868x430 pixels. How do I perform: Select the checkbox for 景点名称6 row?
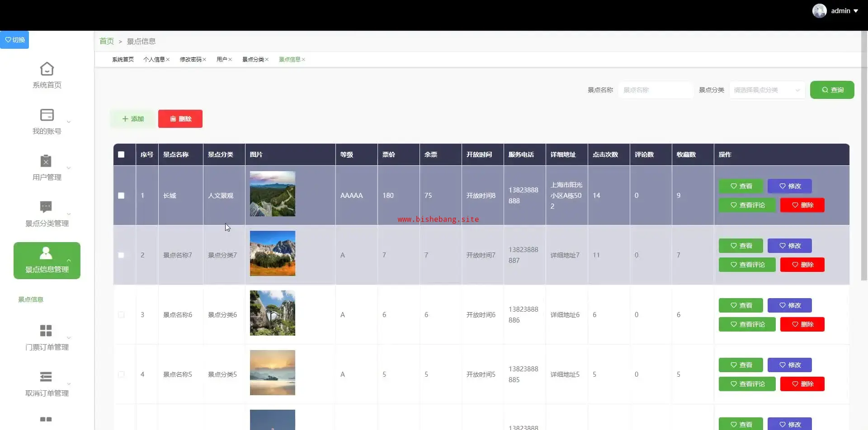(121, 315)
